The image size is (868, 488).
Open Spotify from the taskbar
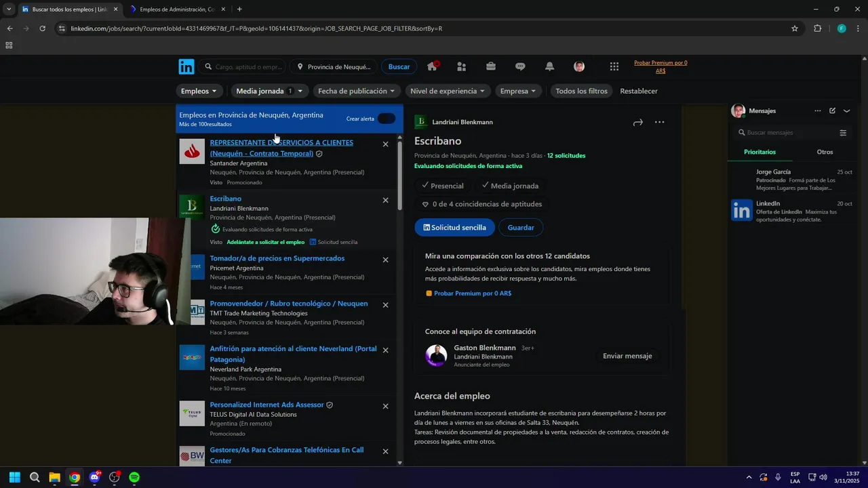pos(134,477)
